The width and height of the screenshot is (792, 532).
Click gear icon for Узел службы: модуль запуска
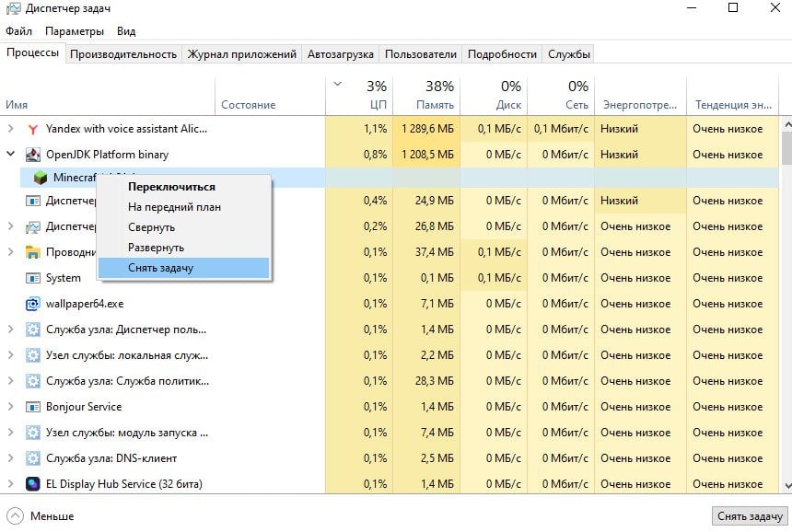(x=33, y=433)
